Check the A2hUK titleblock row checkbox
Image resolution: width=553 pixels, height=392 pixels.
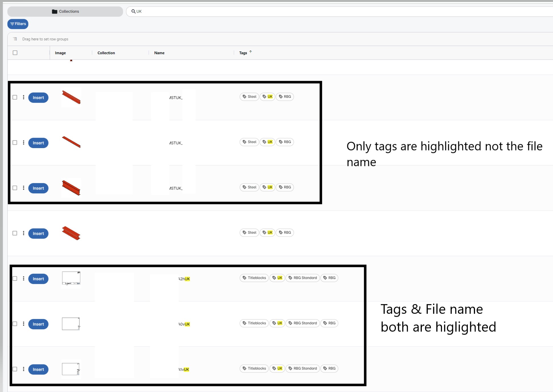coord(15,279)
